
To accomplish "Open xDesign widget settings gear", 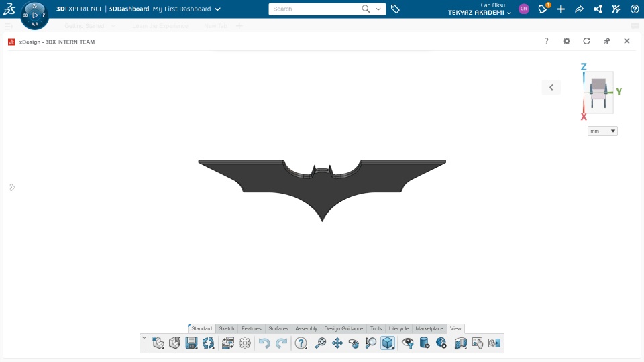I will click(x=566, y=41).
